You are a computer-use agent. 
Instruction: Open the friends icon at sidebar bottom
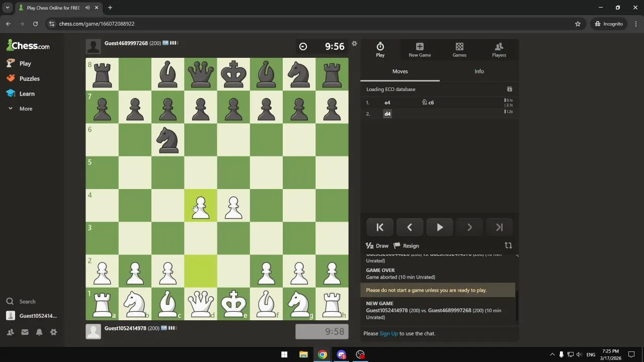click(x=10, y=332)
